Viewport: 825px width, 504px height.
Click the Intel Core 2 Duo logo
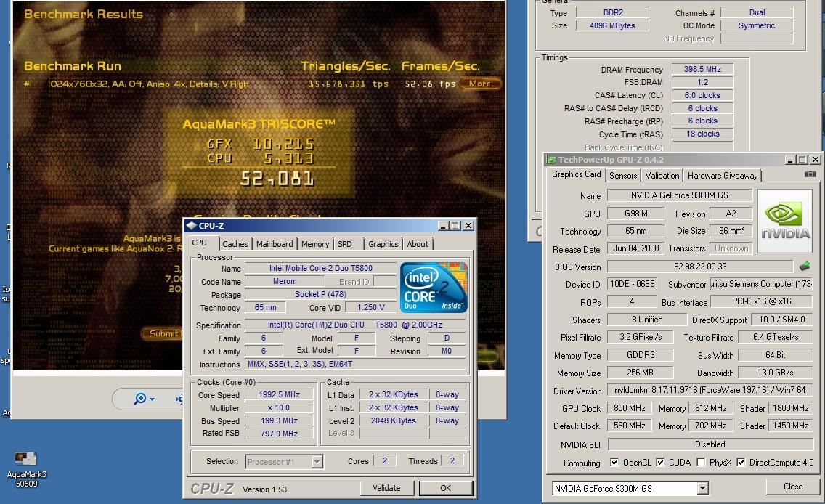pos(434,288)
